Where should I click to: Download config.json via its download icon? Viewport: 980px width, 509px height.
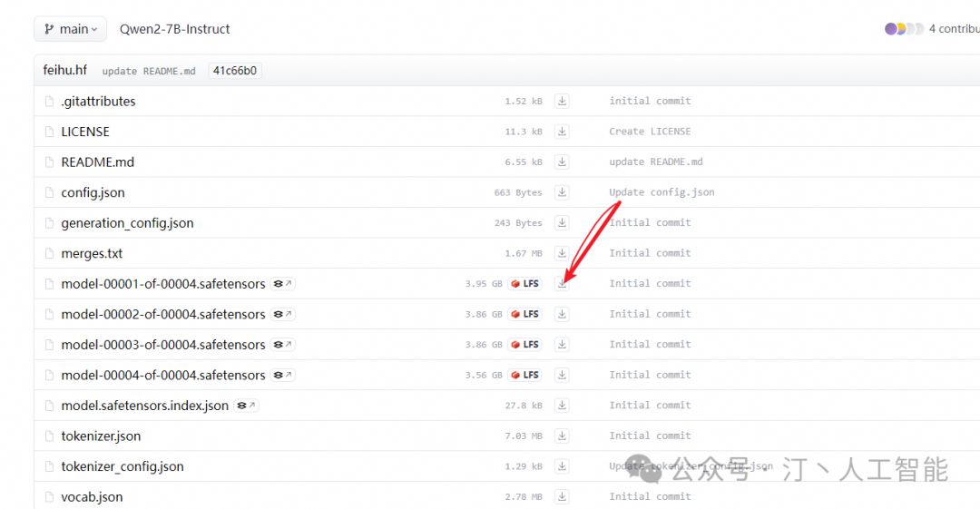tap(562, 192)
